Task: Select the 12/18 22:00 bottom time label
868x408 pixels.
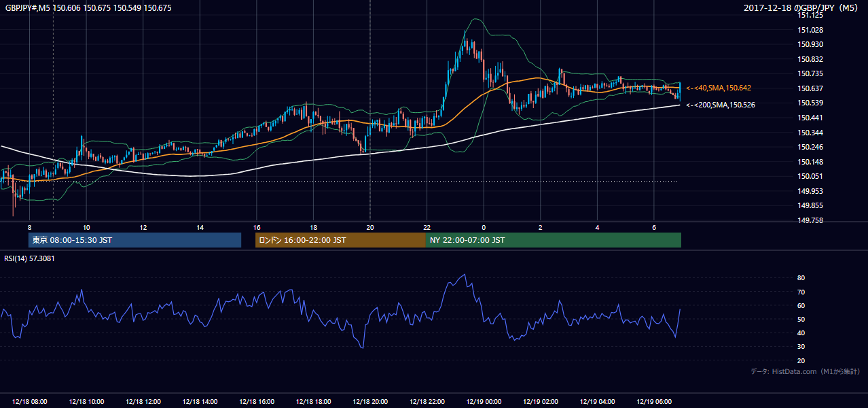Action: (427, 402)
